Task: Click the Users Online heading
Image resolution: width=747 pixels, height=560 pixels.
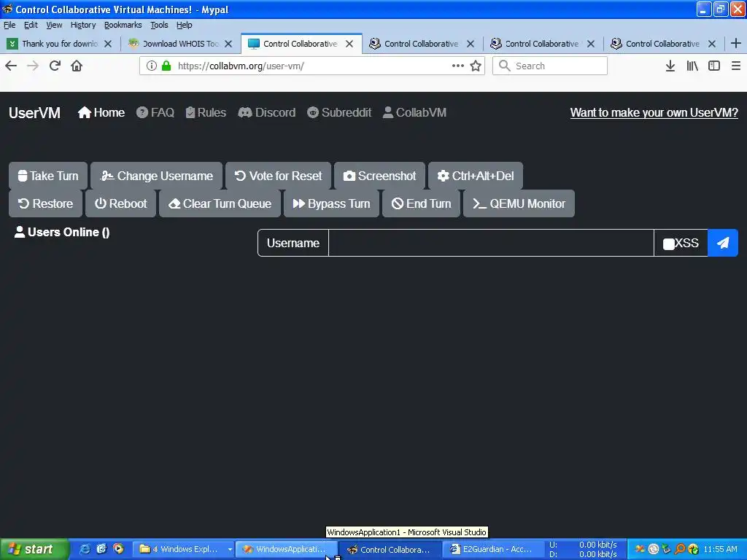Action: 62,232
